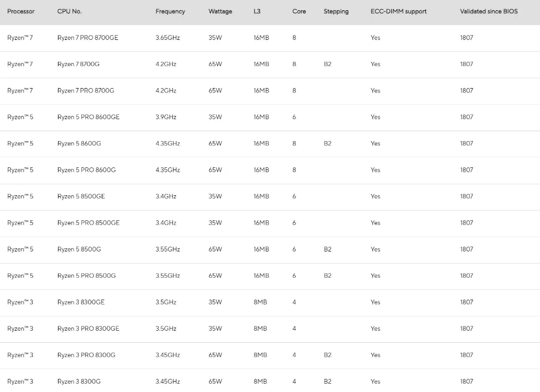Click the L3 column header

pyautogui.click(x=257, y=11)
